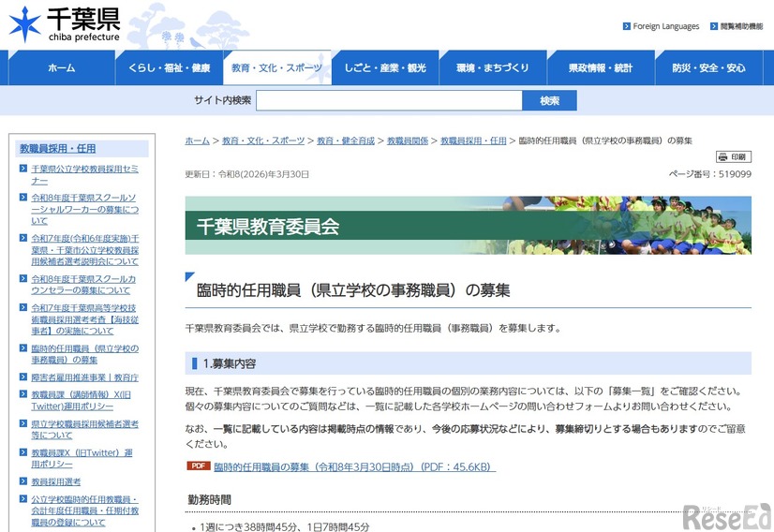Open 県立学校職員採用候補者選考等について link
The height and width of the screenshot is (532, 774).
tap(85, 429)
